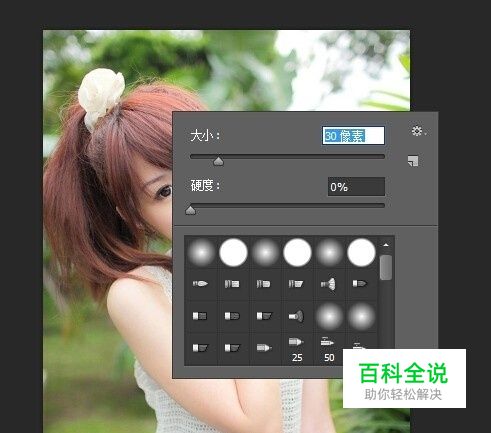The height and width of the screenshot is (433, 491).
Task: Select the last hard round brush in top row
Action: (x=361, y=252)
